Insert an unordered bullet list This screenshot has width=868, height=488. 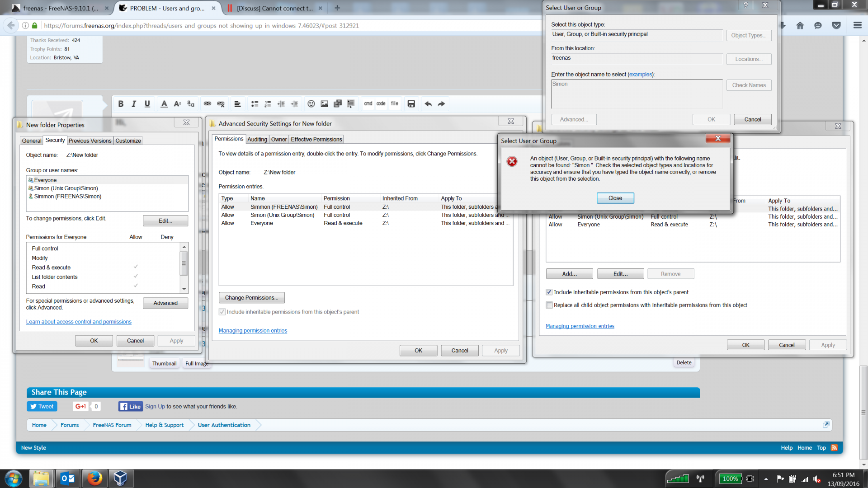255,104
